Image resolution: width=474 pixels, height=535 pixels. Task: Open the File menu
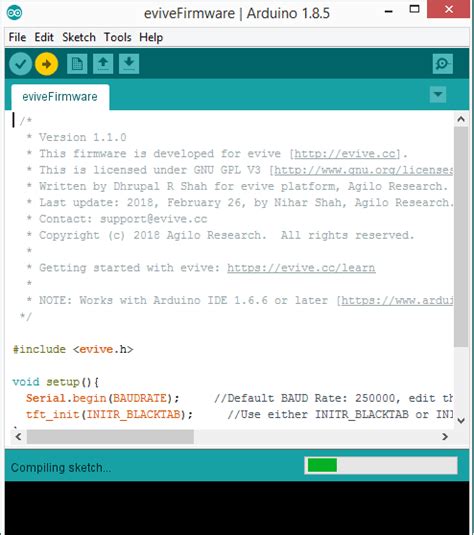tap(17, 37)
